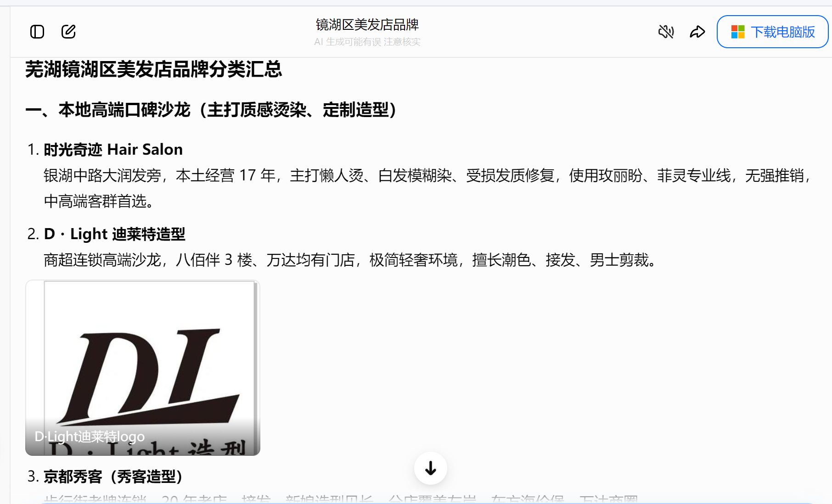This screenshot has width=832, height=504.
Task: Toggle the sidebar panel icon
Action: coord(37,32)
